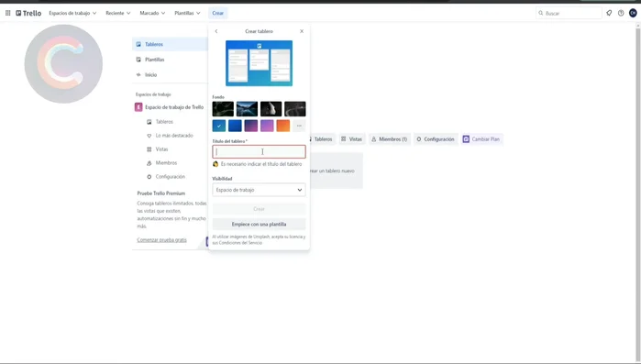Choose the third photo background
Image resolution: width=641 pixels, height=364 pixels.
271,109
